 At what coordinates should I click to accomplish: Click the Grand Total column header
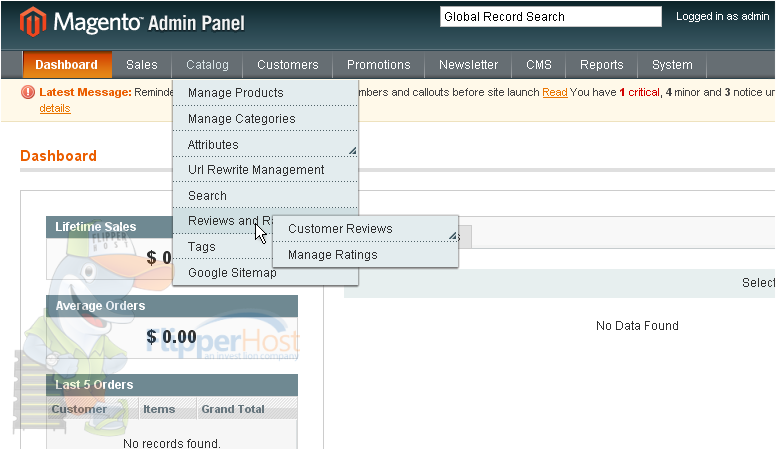tap(248, 409)
